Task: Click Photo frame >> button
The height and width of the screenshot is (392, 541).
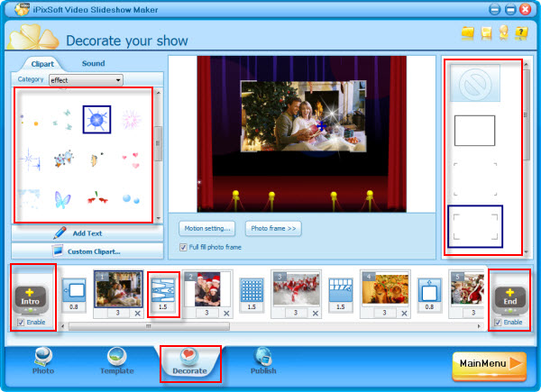Action: click(x=273, y=228)
